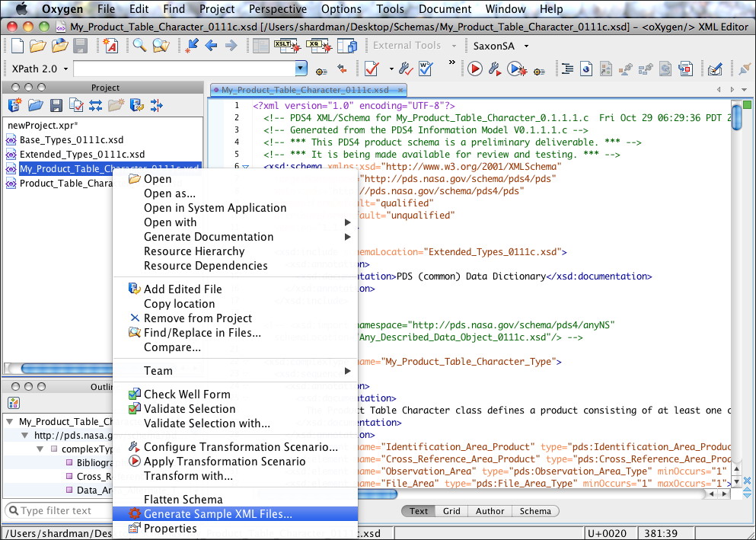
Task: Click Properties in the context menu
Action: pos(235,529)
